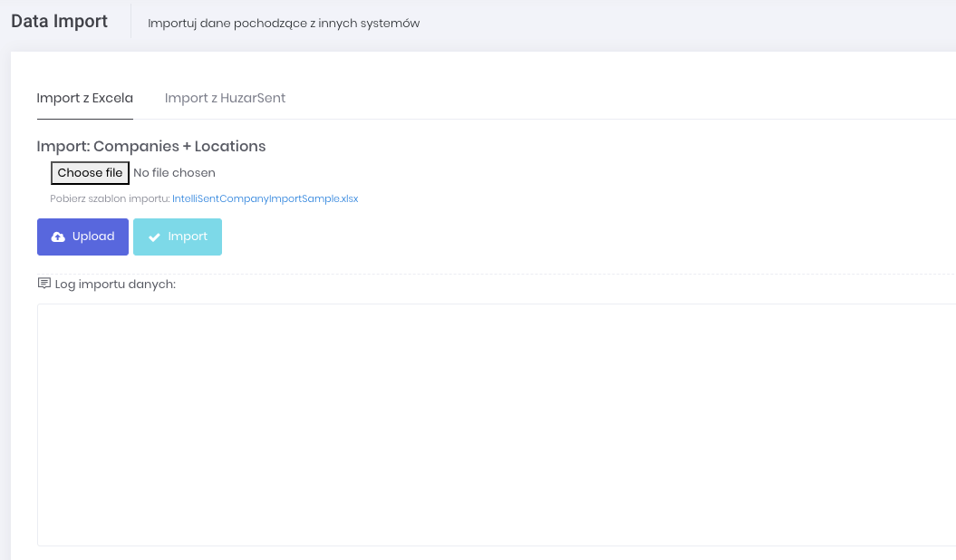Click the underline beneath Import z Excela tab
Image resolution: width=956 pixels, height=560 pixels.
point(85,119)
